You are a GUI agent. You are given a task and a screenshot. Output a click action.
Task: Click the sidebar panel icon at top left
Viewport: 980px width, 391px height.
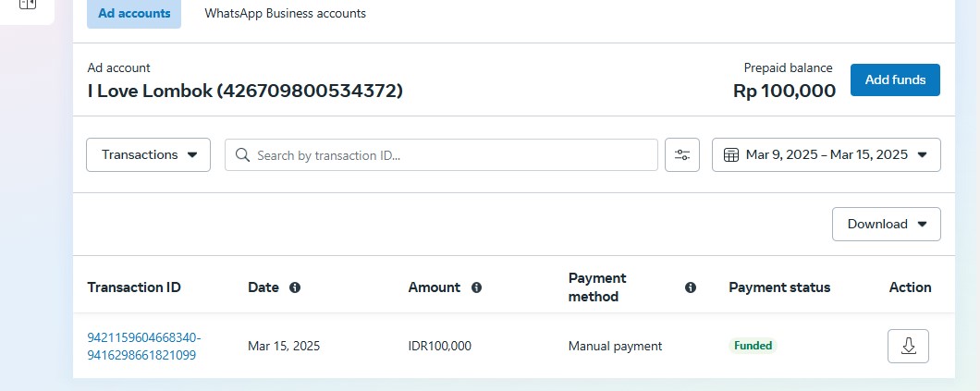coord(27,5)
